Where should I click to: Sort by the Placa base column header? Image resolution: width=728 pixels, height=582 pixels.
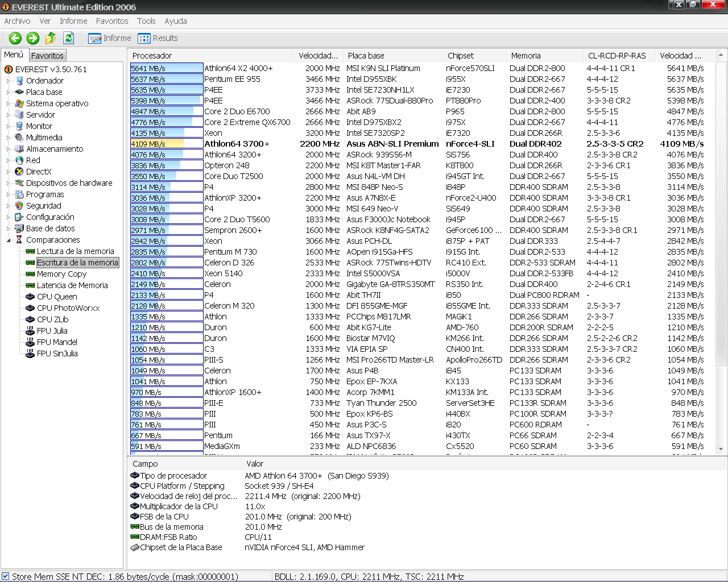[x=393, y=56]
